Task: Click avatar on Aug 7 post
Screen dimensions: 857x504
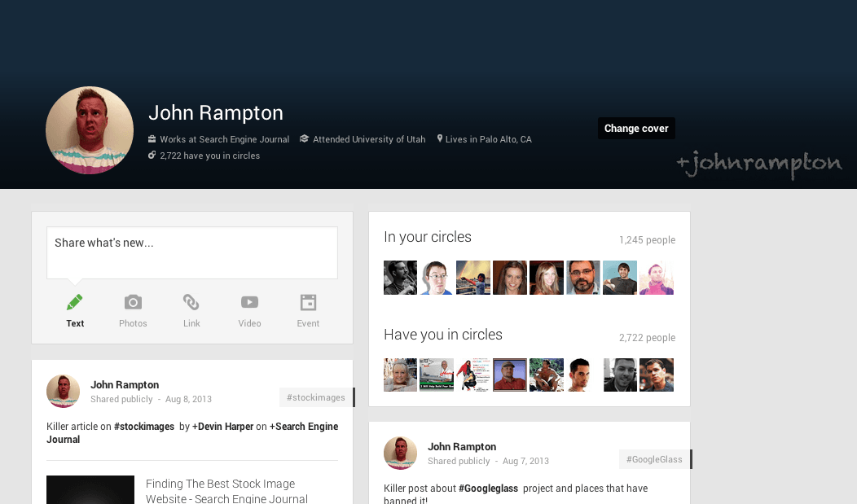Action: pyautogui.click(x=401, y=453)
